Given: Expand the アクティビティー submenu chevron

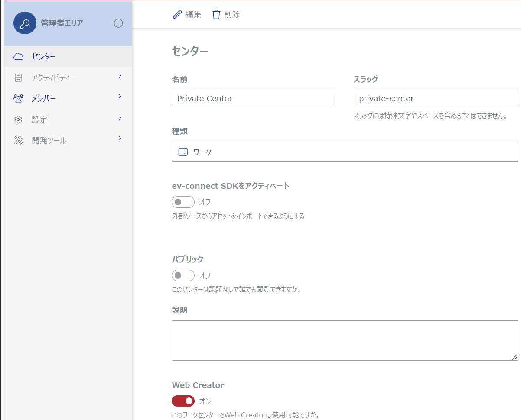Looking at the screenshot, I should (120, 76).
